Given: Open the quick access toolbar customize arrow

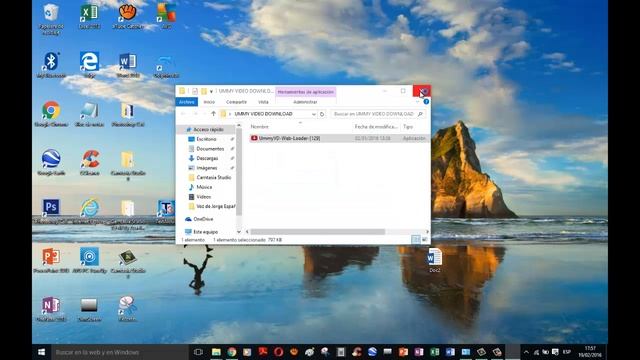Looking at the screenshot, I should point(211,91).
